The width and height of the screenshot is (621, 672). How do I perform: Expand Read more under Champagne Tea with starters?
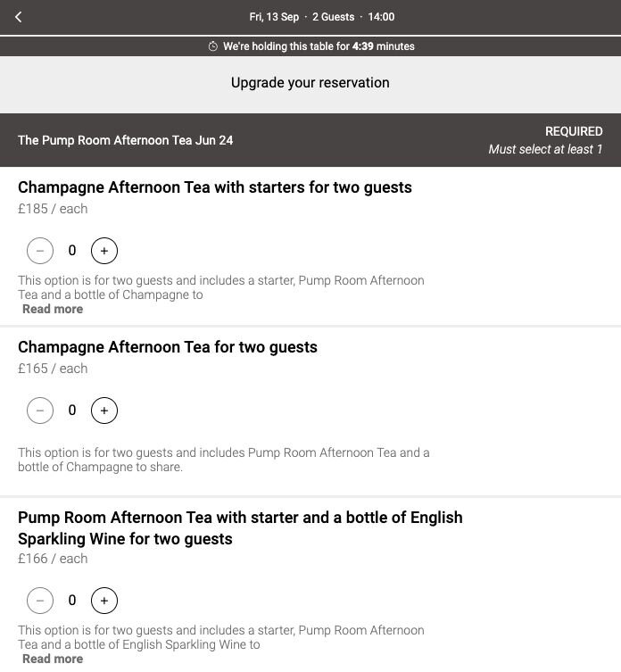coord(53,309)
